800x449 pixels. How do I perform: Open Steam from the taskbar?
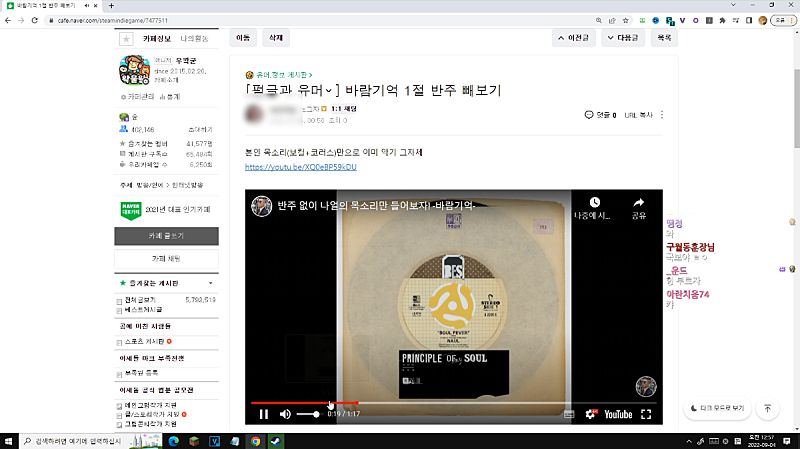click(276, 441)
